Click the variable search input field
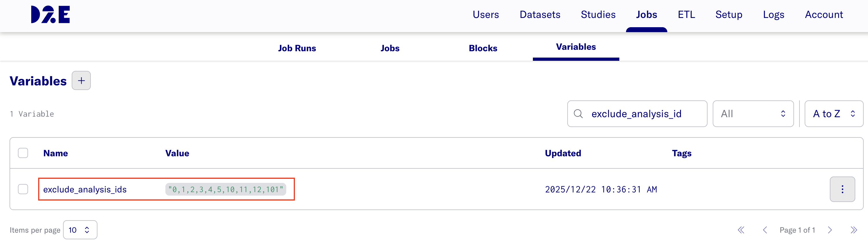The width and height of the screenshot is (868, 250). (644, 114)
